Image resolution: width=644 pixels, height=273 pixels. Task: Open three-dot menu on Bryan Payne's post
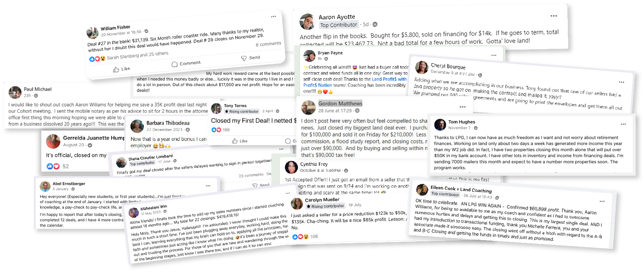point(494,55)
